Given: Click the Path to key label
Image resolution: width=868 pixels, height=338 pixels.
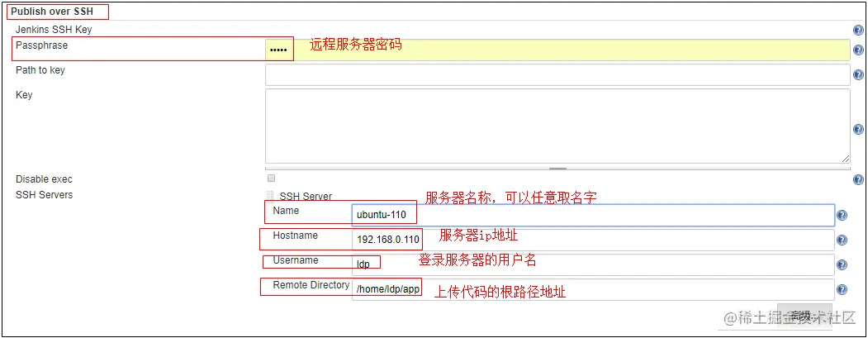Looking at the screenshot, I should pos(40,70).
